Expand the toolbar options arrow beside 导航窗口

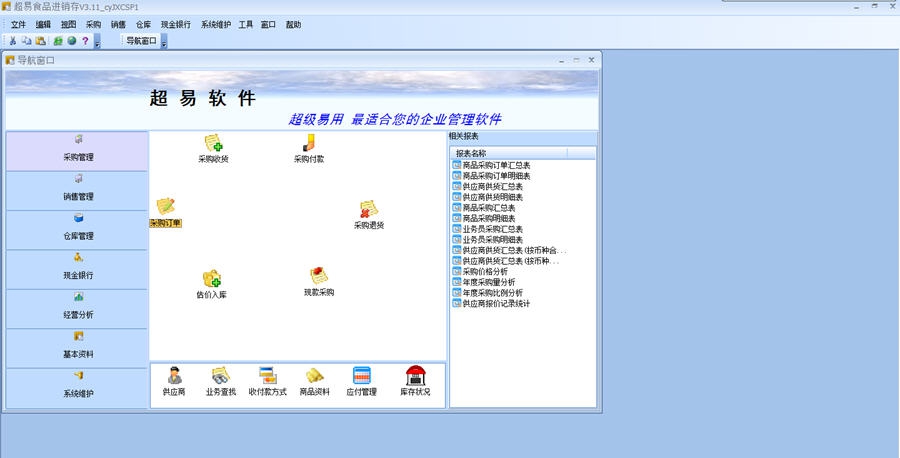tap(164, 42)
